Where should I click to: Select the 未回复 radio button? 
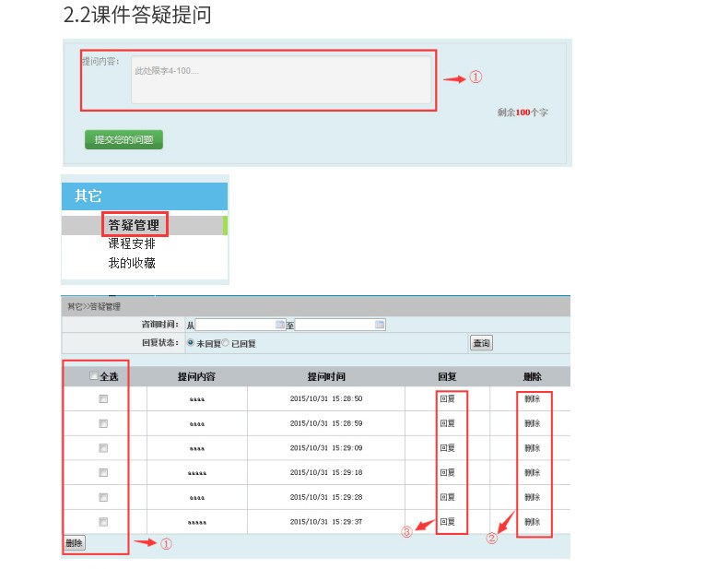[191, 343]
